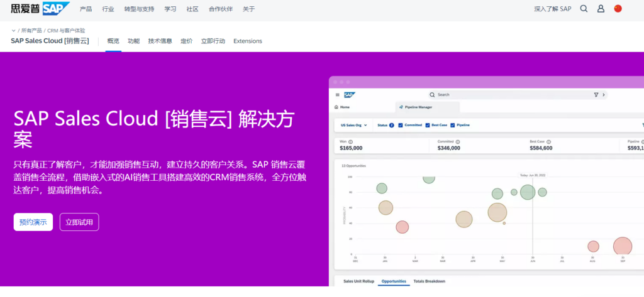Screen dimensions: 644x297
Task: Select the Sales Unit Rollup tab
Action: tap(358, 281)
